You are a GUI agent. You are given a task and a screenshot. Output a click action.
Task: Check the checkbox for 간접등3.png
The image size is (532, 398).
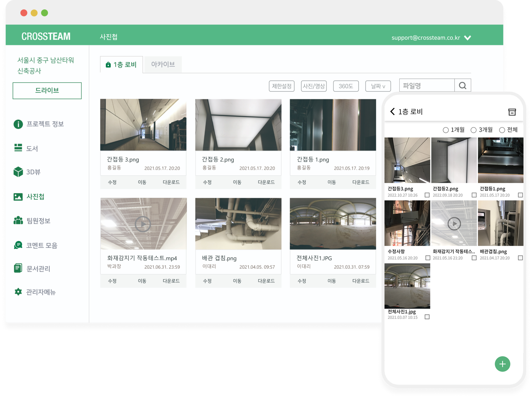click(427, 195)
